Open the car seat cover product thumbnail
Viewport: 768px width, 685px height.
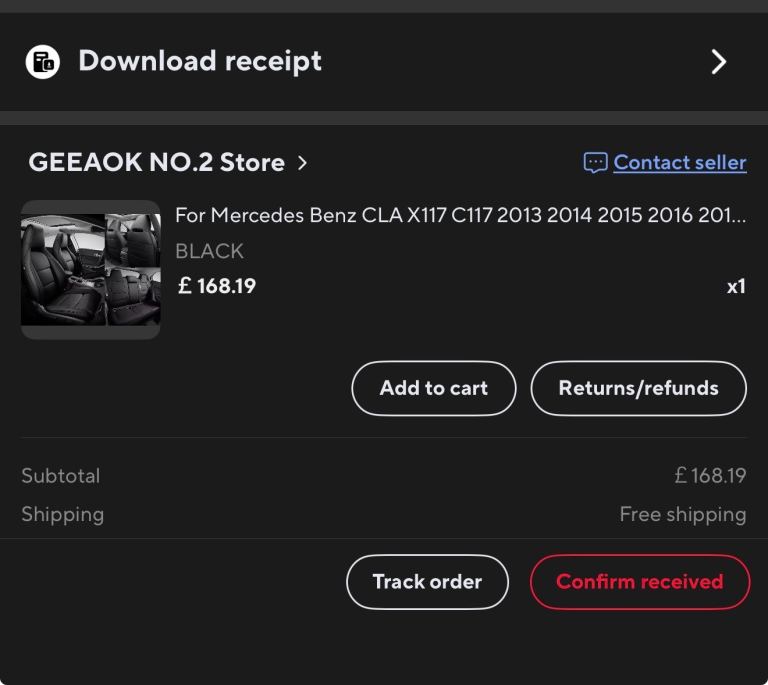[90, 270]
